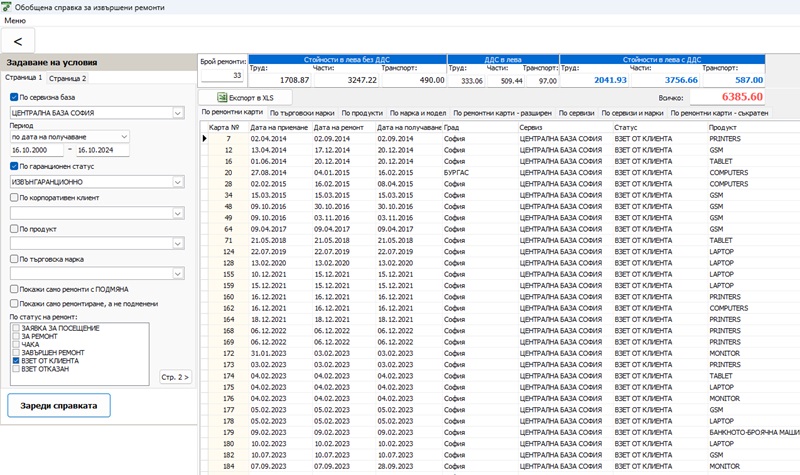Screen dimensions: 800x475
Task: Click card number 173 cell
Action: click(228, 364)
